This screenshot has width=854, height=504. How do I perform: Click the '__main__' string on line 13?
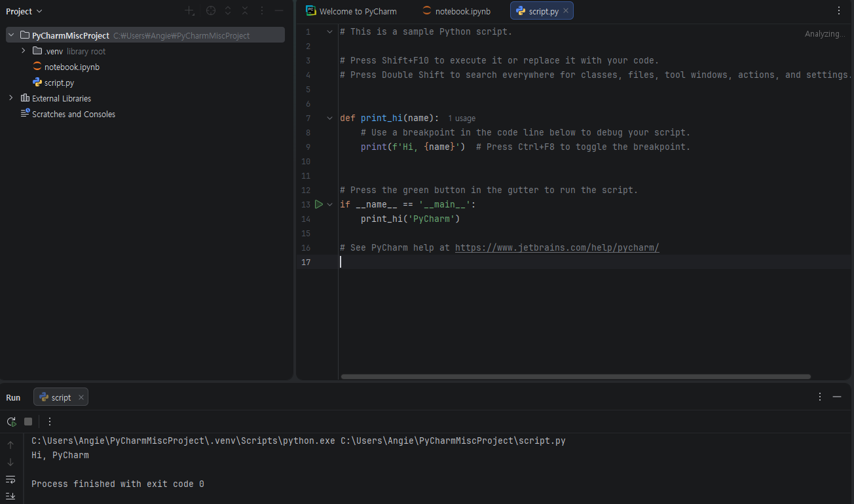click(x=445, y=204)
